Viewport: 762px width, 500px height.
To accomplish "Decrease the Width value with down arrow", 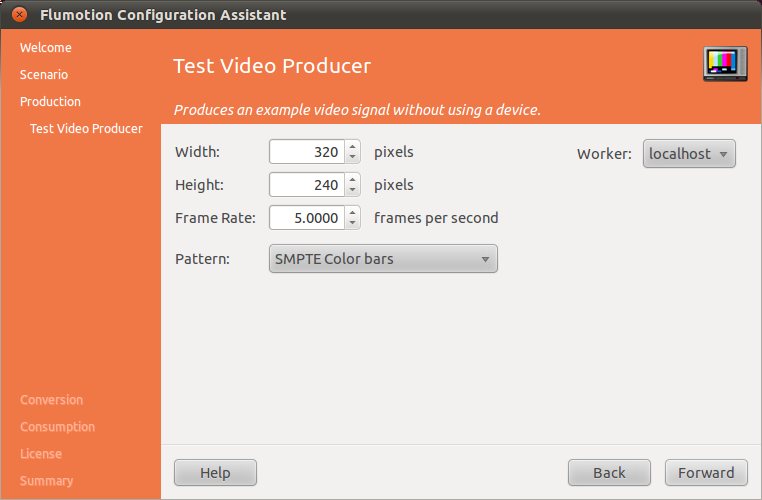I will click(x=352, y=158).
